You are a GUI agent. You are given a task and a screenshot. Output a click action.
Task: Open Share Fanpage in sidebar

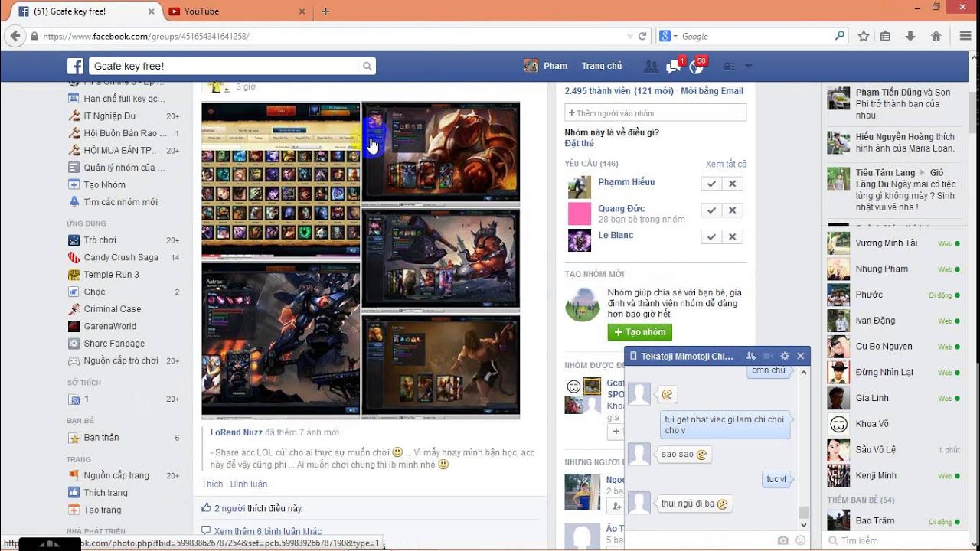(114, 344)
